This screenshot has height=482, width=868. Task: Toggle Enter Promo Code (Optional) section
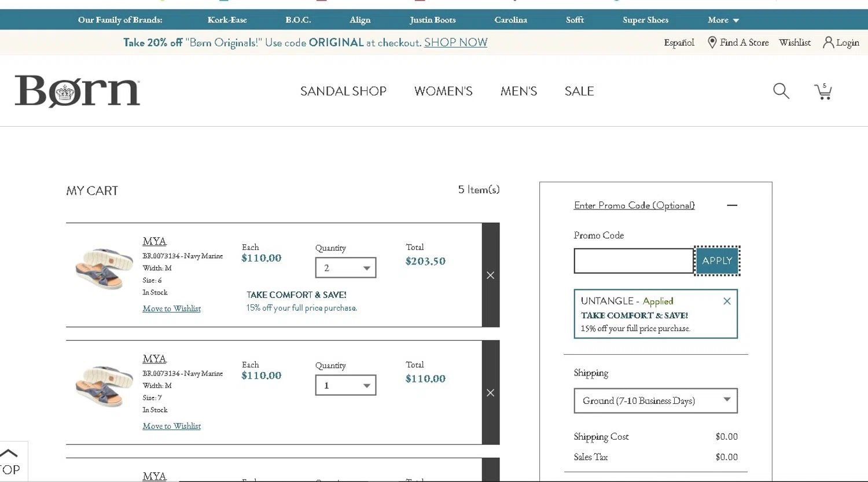pos(634,205)
